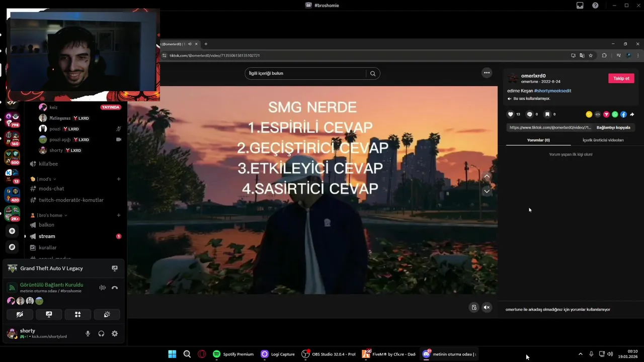Open the comments bubble icon
Screen dimensions: 644x362
529,114
